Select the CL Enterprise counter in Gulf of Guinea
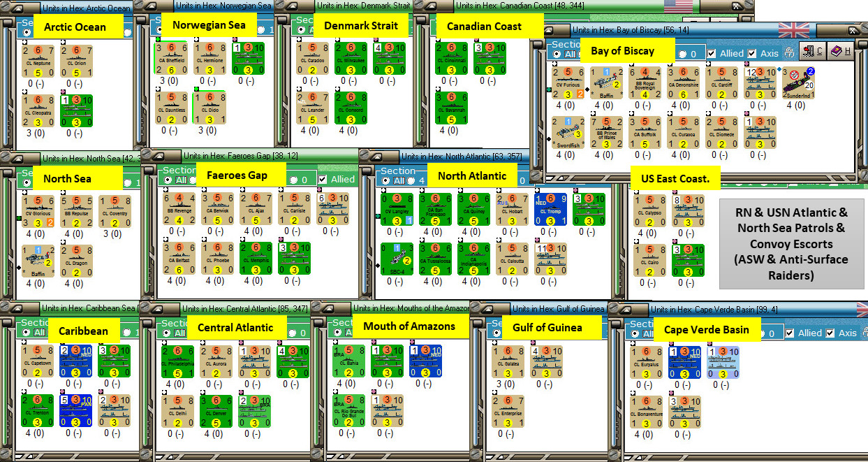868x462 pixels. [508, 412]
